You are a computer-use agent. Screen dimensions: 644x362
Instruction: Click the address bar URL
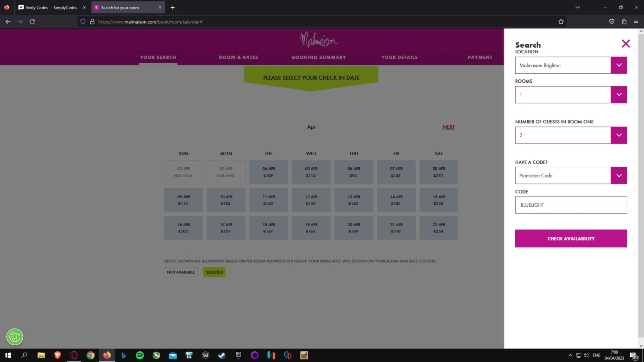[150, 21]
